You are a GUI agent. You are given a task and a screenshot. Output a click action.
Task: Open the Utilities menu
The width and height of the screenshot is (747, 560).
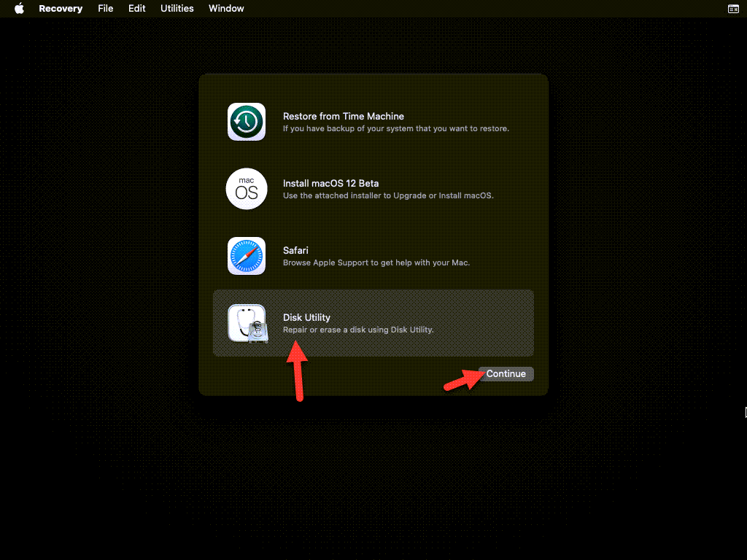tap(177, 9)
